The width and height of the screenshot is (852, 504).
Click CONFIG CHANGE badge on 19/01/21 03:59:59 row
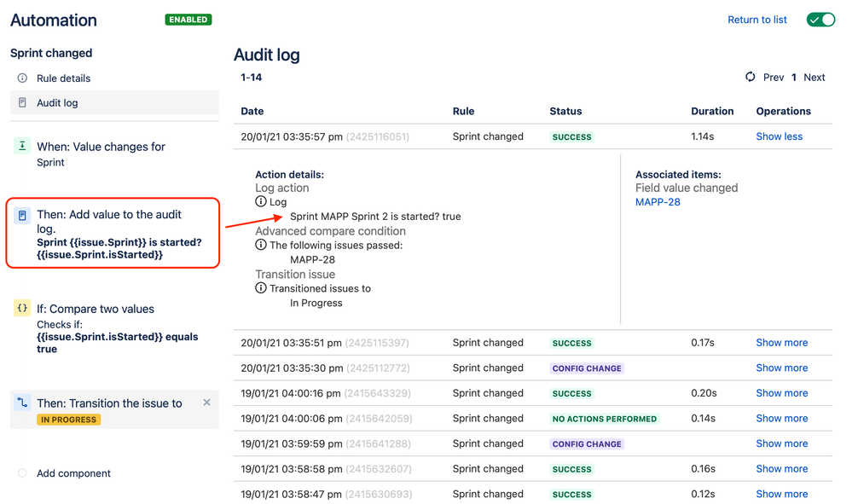pyautogui.click(x=586, y=443)
